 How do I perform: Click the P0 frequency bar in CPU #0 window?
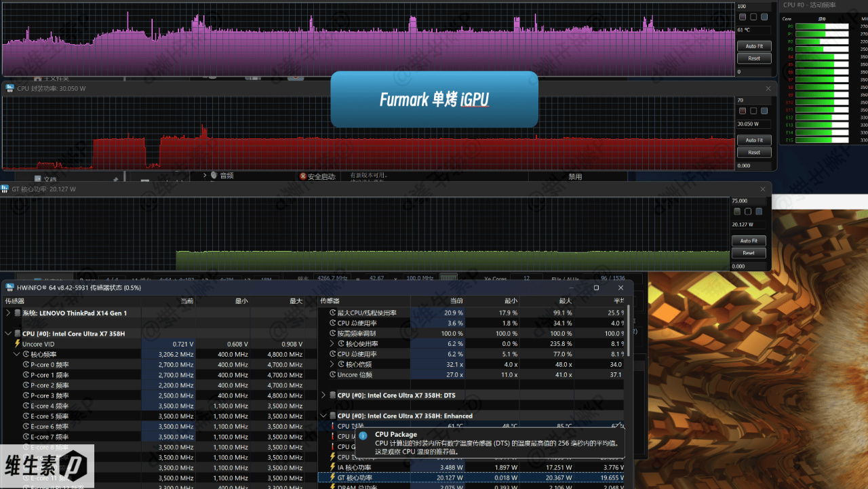click(822, 26)
